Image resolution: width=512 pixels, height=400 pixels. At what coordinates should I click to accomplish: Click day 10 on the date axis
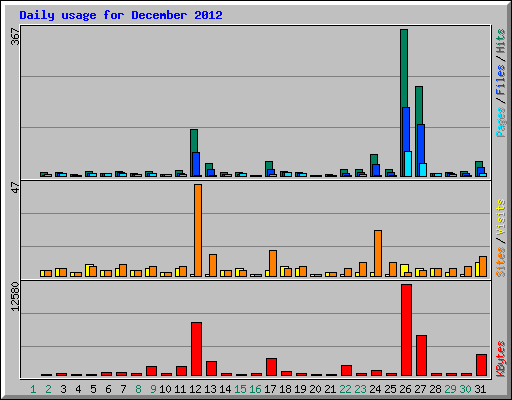(x=165, y=389)
